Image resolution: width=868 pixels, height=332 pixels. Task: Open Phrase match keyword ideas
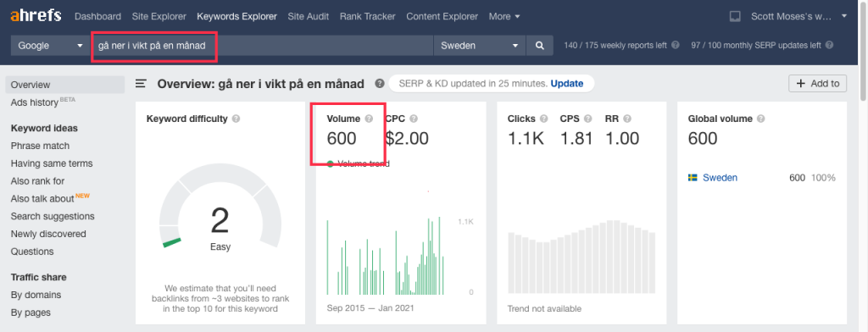pyautogui.click(x=40, y=146)
